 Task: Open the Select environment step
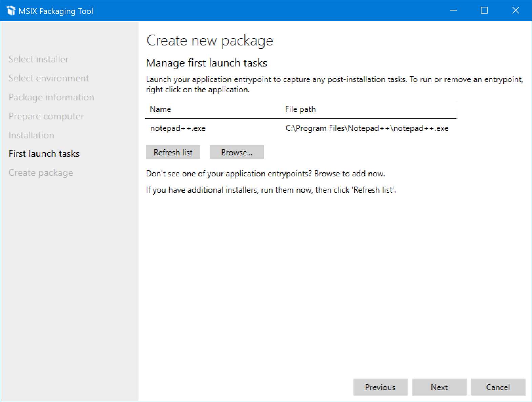tap(49, 78)
